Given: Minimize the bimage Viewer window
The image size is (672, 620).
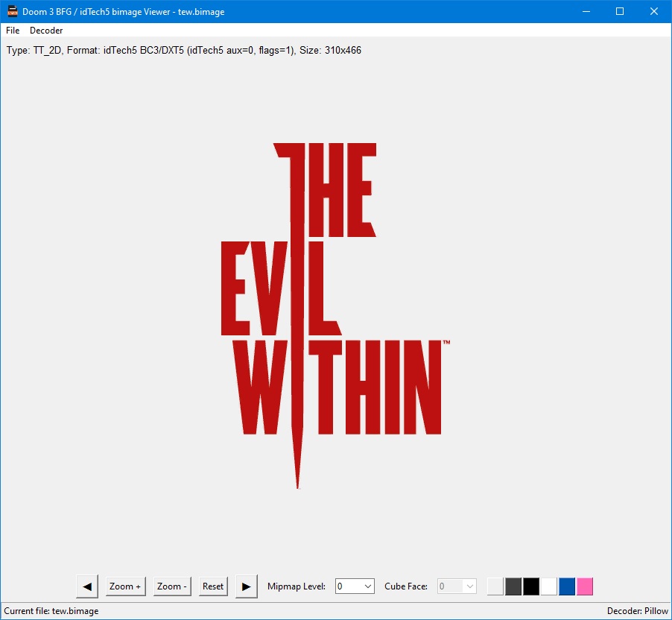Looking at the screenshot, I should [x=586, y=12].
